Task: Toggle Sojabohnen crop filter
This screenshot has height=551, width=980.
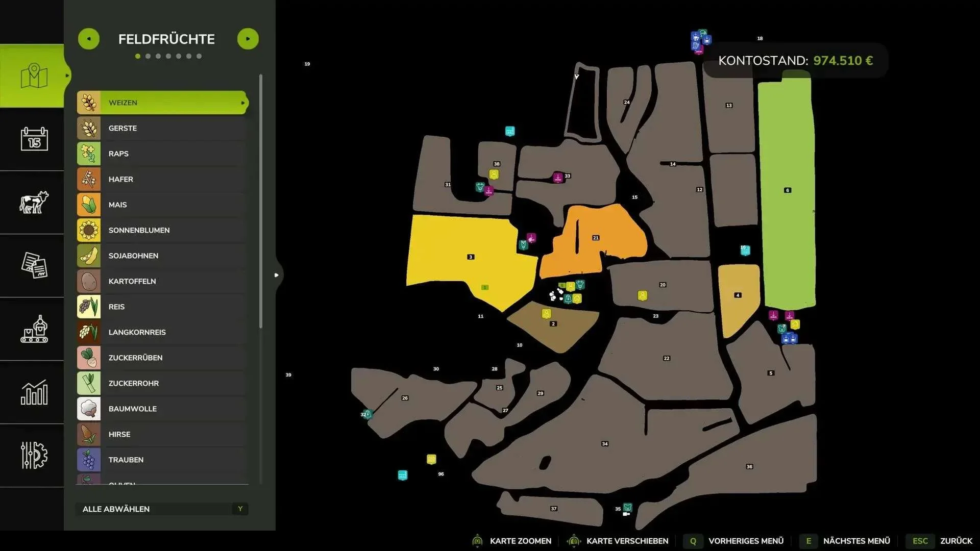Action: tap(162, 256)
